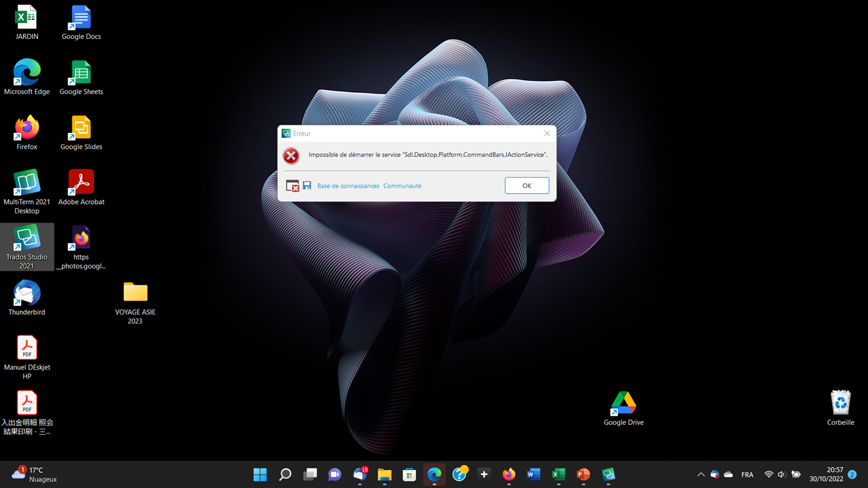This screenshot has width=868, height=488.
Task: Open the clock and date notification panel
Action: click(826, 474)
